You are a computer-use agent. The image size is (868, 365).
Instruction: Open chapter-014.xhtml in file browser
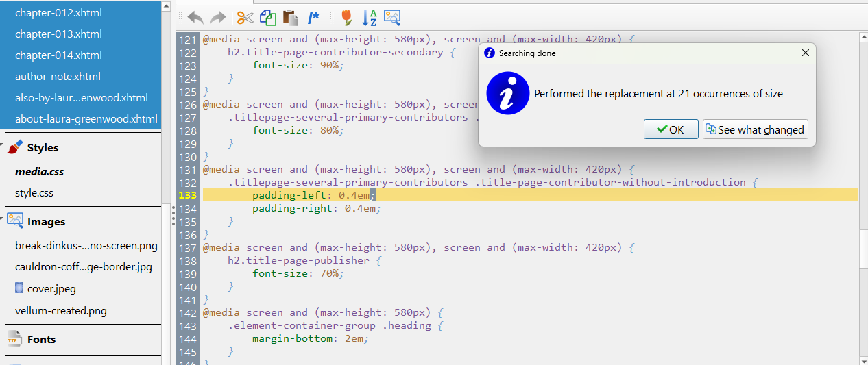click(58, 55)
